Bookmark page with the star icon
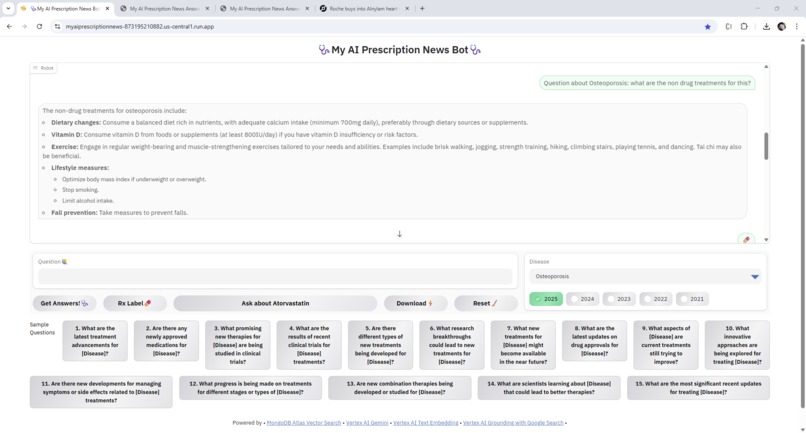This screenshot has width=806, height=433. pyautogui.click(x=707, y=27)
